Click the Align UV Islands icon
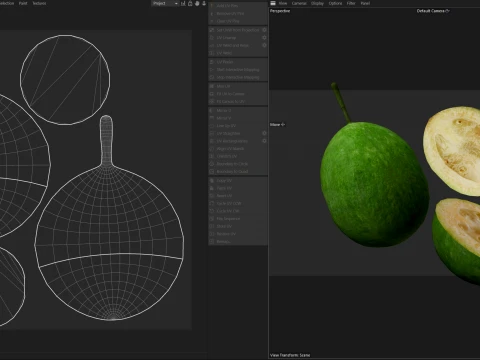This screenshot has width=480, height=360. (x=211, y=149)
